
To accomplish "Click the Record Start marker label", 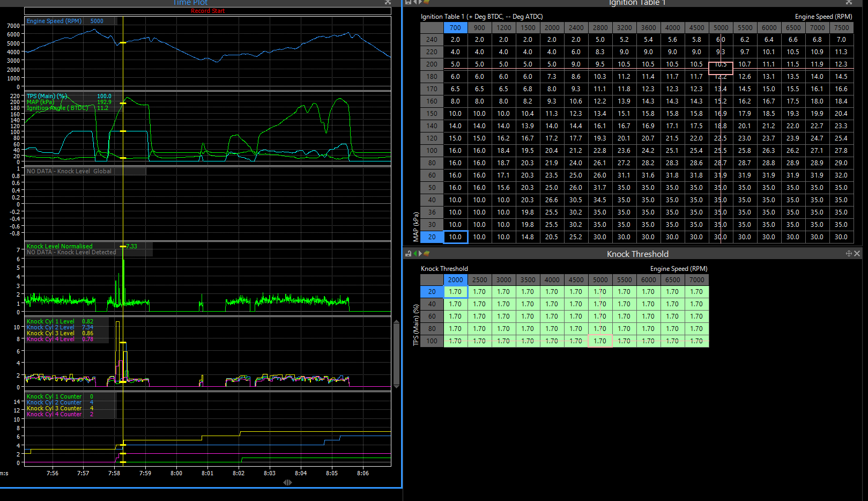I will click(x=207, y=11).
